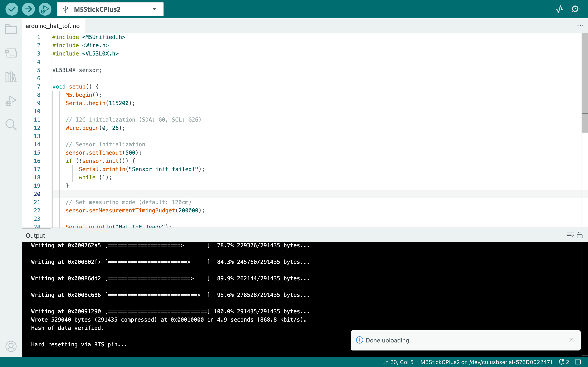Click the Upload arrow button

click(28, 9)
